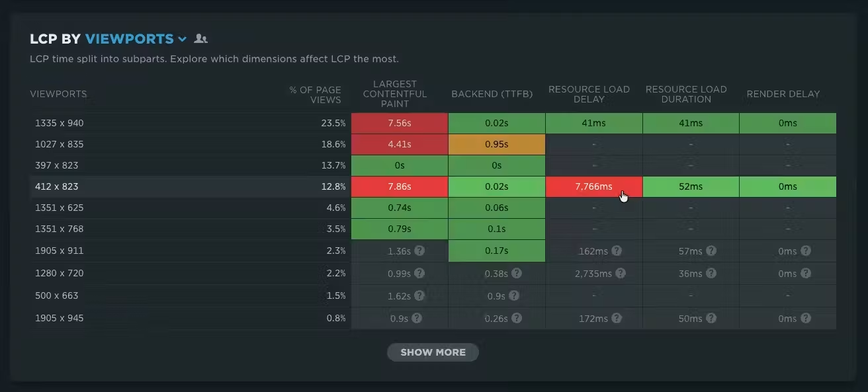The height and width of the screenshot is (392, 868).
Task: Click the users icon beside Viewports title
Action: pyautogui.click(x=201, y=39)
